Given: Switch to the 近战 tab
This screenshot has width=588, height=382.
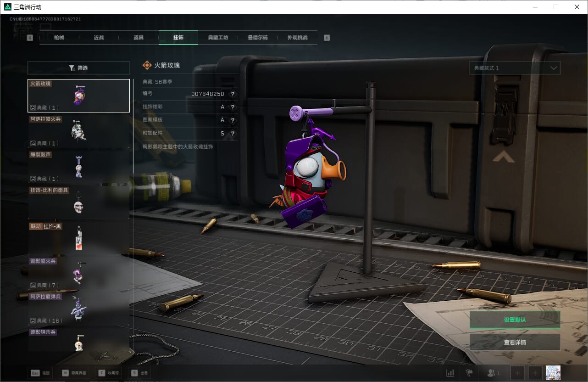Looking at the screenshot, I should pyautogui.click(x=99, y=38).
